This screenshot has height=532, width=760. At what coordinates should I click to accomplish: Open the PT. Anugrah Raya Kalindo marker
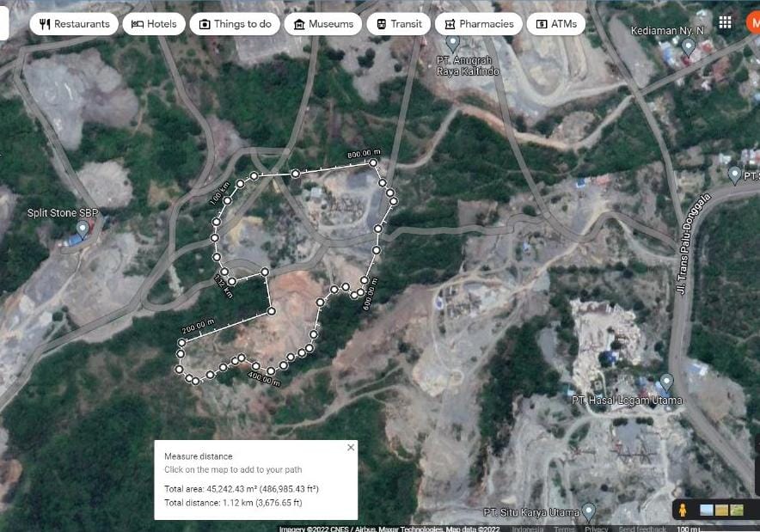453,42
